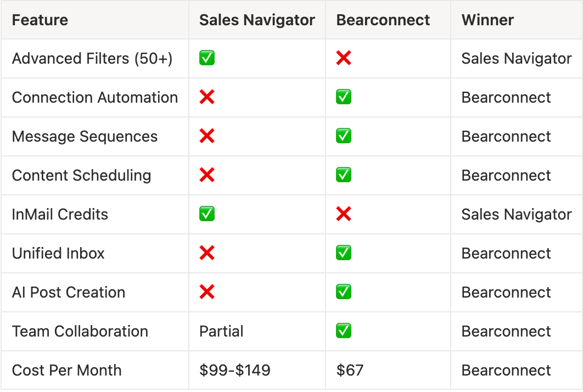Click red X for Content Scheduling Sales Navigator
The width and height of the screenshot is (583, 392).
tap(207, 175)
